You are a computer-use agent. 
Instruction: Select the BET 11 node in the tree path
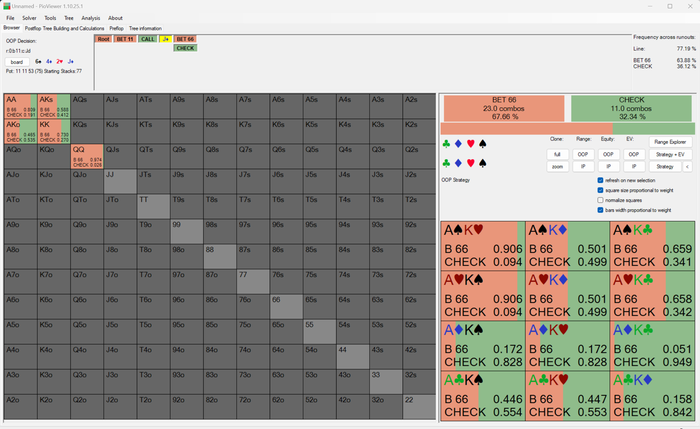125,39
